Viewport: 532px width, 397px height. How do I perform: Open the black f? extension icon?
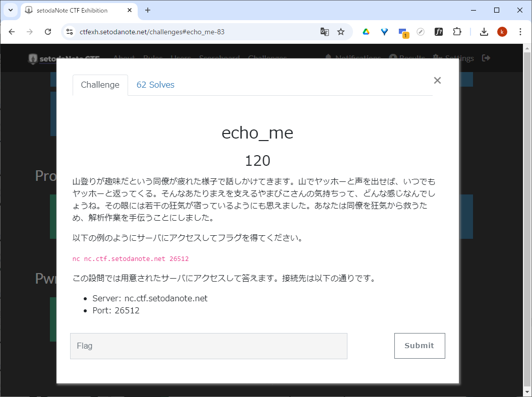[439, 32]
